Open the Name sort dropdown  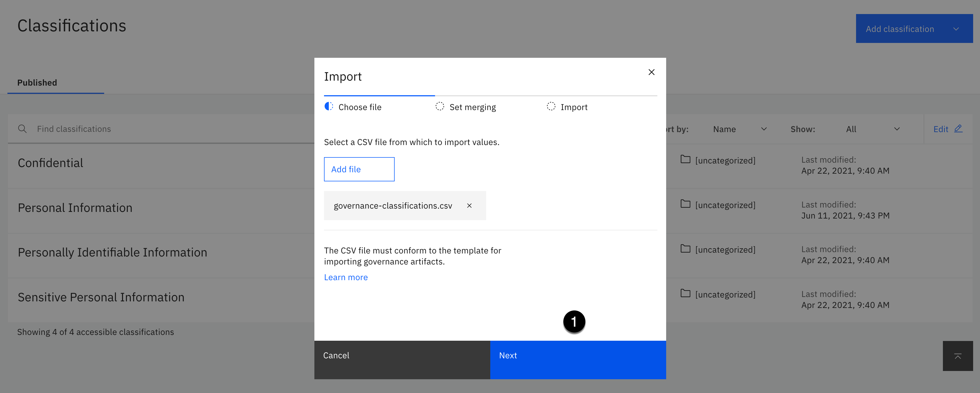point(739,129)
